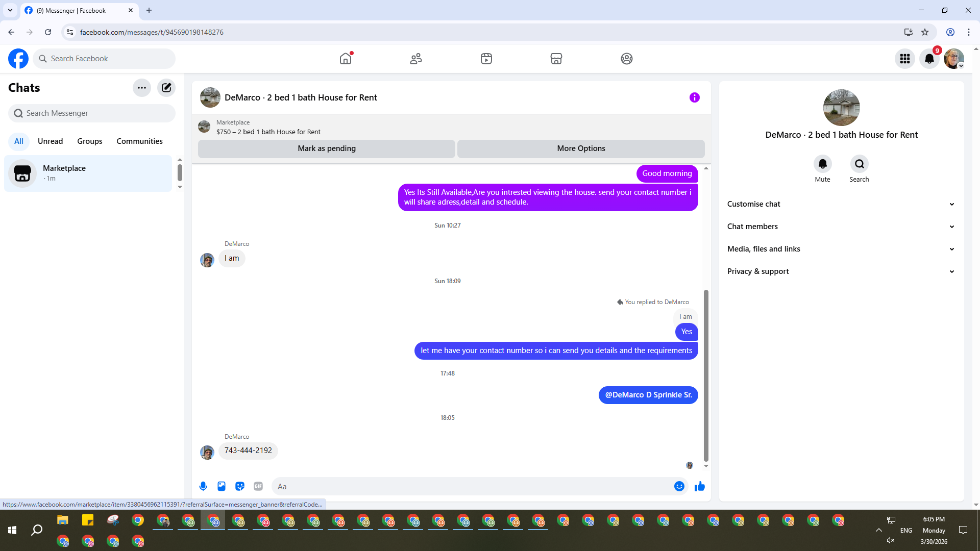The image size is (980, 551).
Task: Expand Media, files and links section
Action: point(841,249)
